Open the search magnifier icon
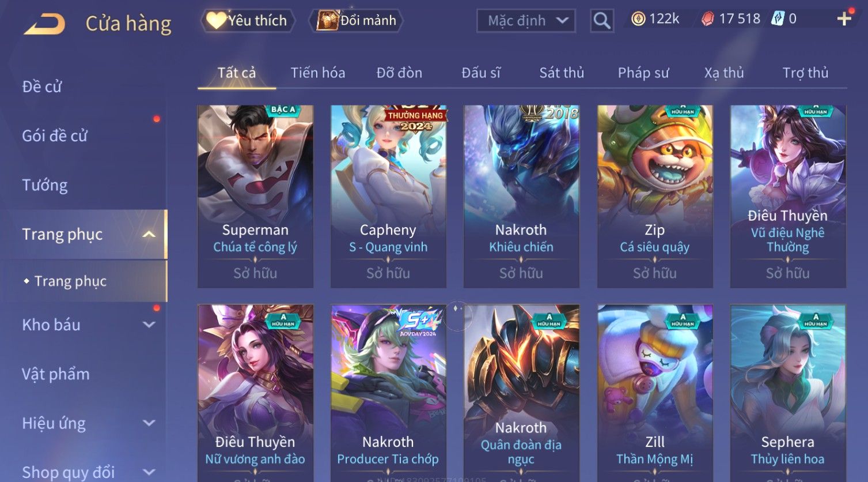Screen dimensions: 868x482 [602, 21]
